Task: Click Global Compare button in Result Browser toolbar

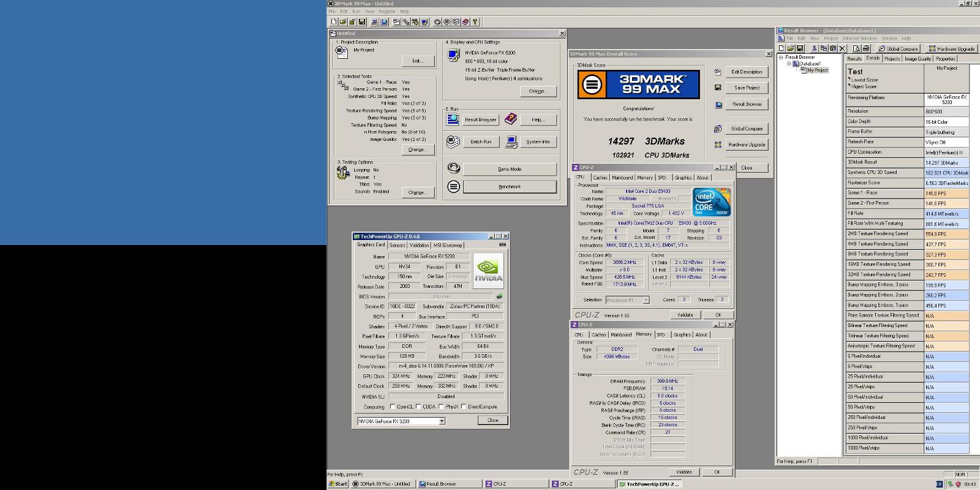Action: tap(898, 48)
